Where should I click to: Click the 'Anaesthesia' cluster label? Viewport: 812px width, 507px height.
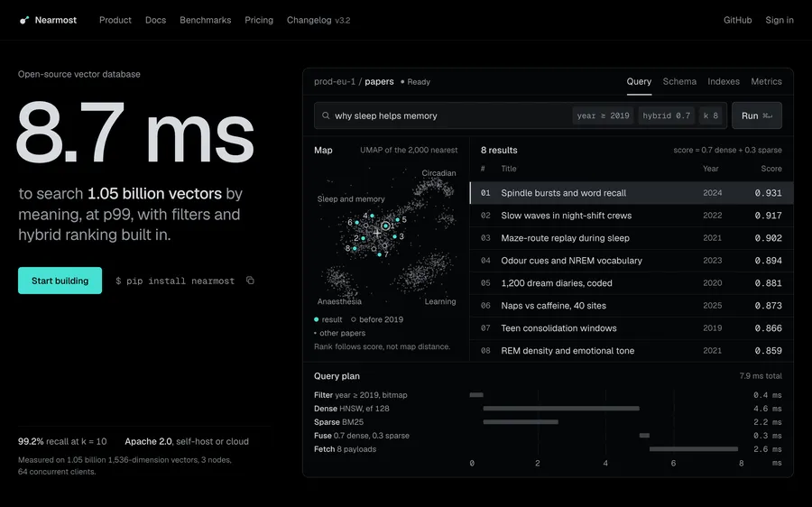point(339,301)
